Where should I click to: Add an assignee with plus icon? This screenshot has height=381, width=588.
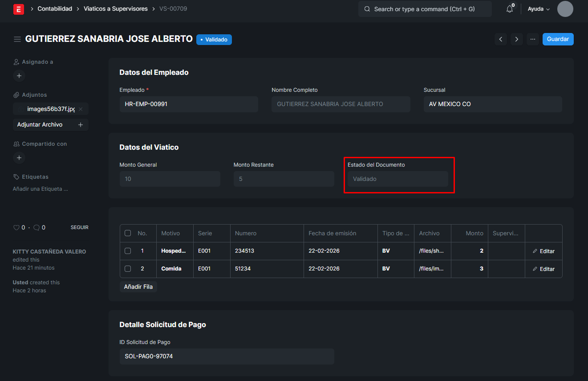(x=19, y=76)
